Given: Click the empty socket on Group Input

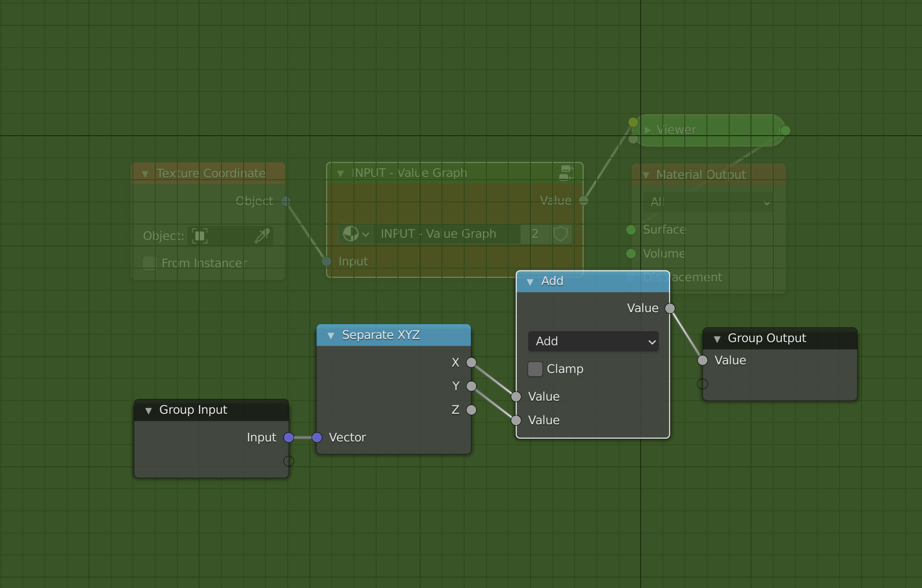Looking at the screenshot, I should 289,461.
